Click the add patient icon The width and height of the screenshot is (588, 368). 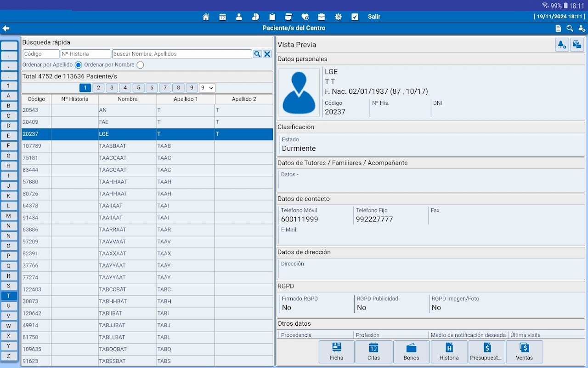582,28
